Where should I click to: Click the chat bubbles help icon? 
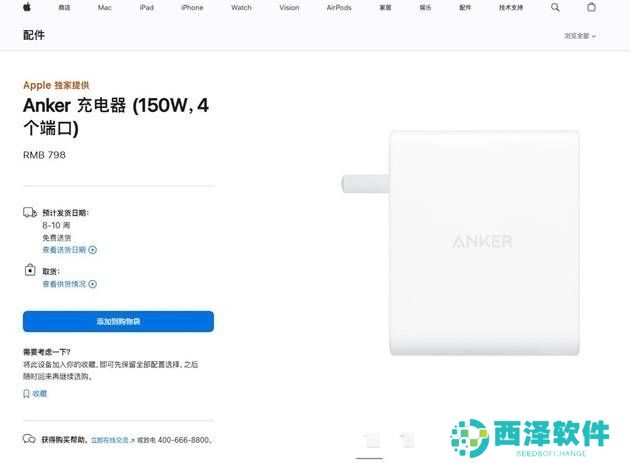(x=29, y=439)
